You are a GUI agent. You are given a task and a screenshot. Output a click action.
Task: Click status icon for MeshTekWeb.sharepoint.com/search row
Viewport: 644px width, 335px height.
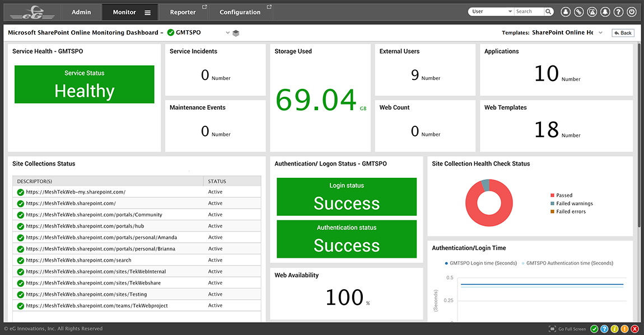coord(20,261)
